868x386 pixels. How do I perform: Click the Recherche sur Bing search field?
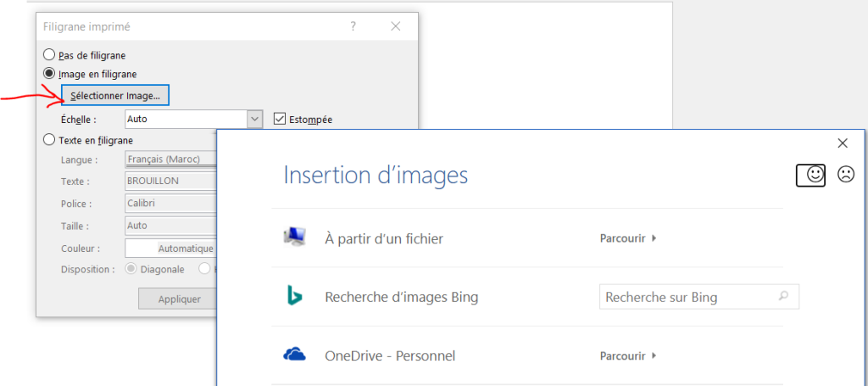pyautogui.click(x=699, y=297)
